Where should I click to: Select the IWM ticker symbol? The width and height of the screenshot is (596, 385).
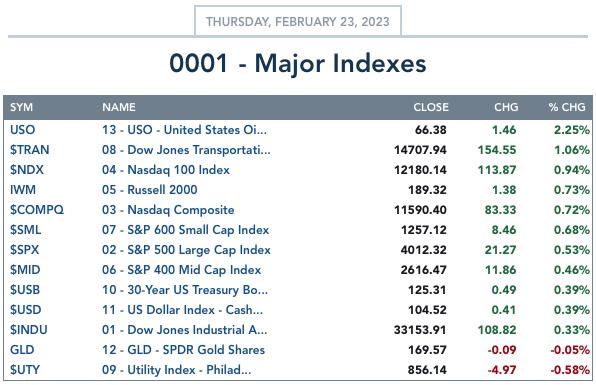(x=23, y=190)
